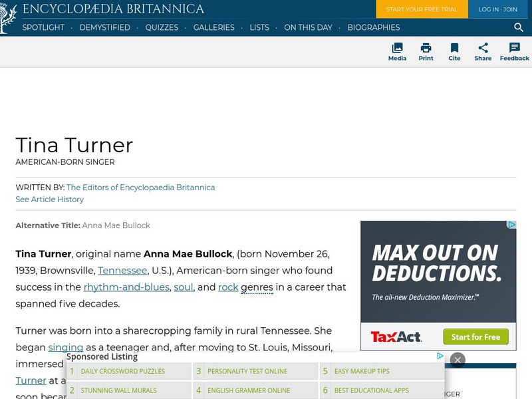This screenshot has width=532, height=399.
Task: Switch to the Galleries section
Action: [213, 28]
